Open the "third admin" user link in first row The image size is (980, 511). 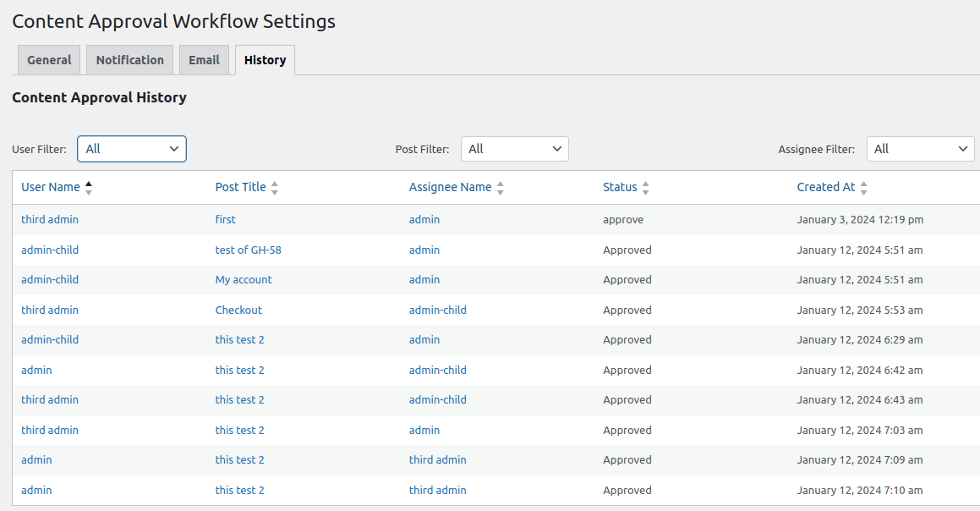(x=49, y=219)
